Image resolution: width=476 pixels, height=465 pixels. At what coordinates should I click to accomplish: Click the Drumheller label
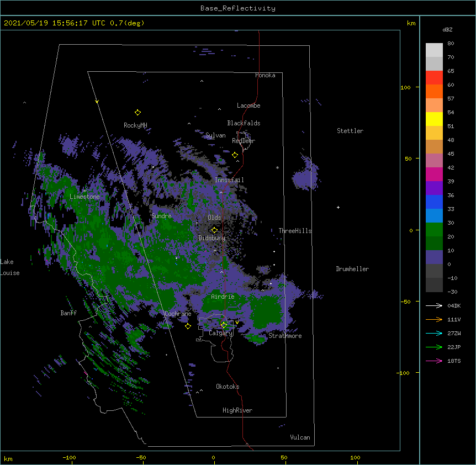click(x=352, y=269)
